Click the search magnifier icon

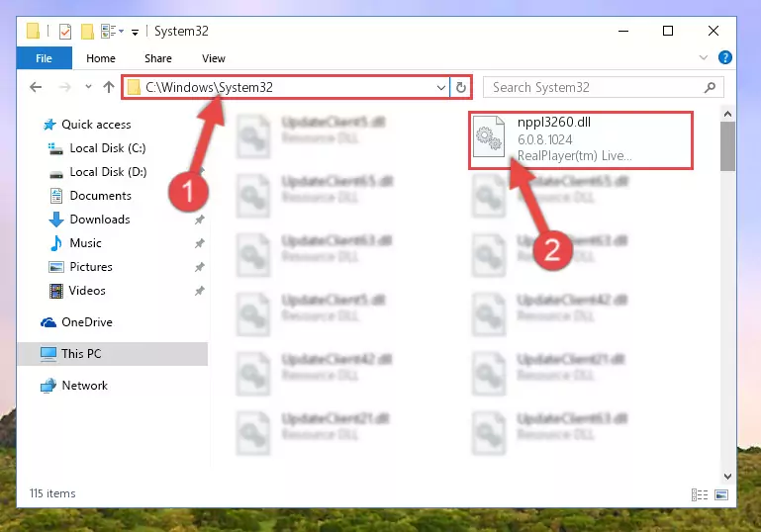[710, 87]
